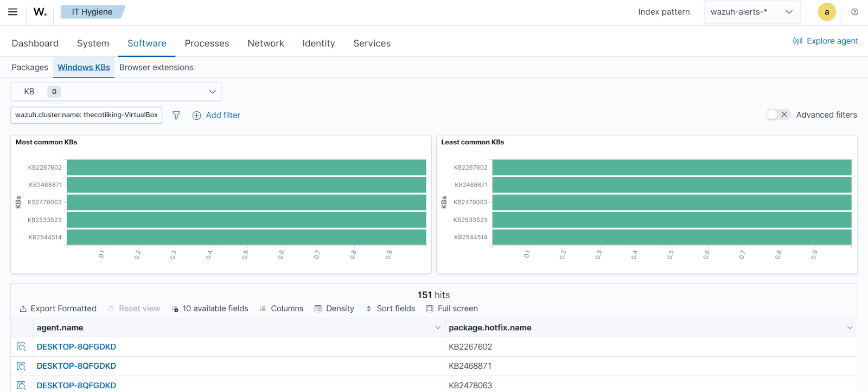
Task: Inspect document icon for KB2468871 row
Action: [x=21, y=367]
